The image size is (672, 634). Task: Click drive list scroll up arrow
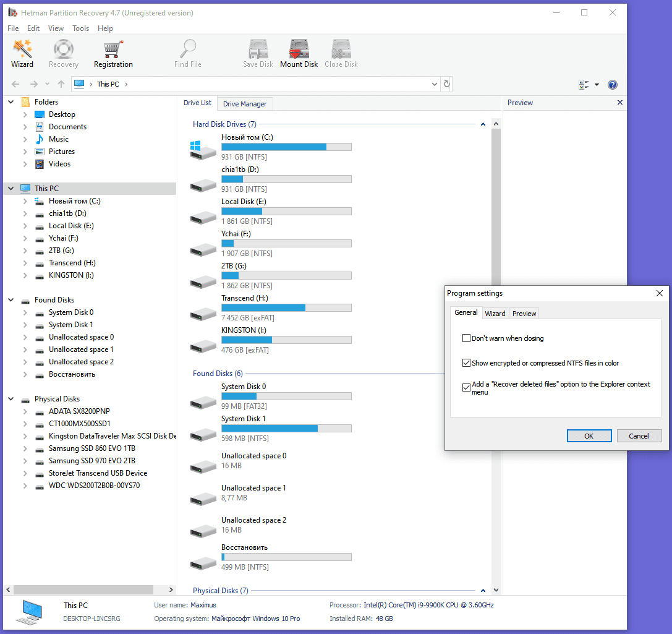click(x=496, y=124)
